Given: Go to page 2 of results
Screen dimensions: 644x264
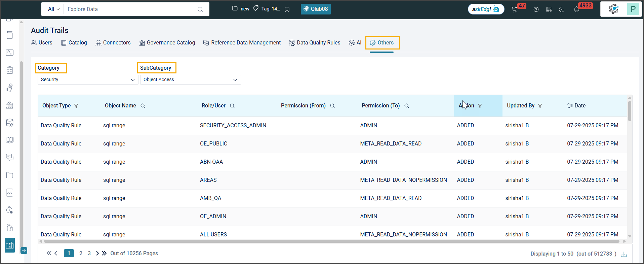Looking at the screenshot, I should click(x=81, y=253).
